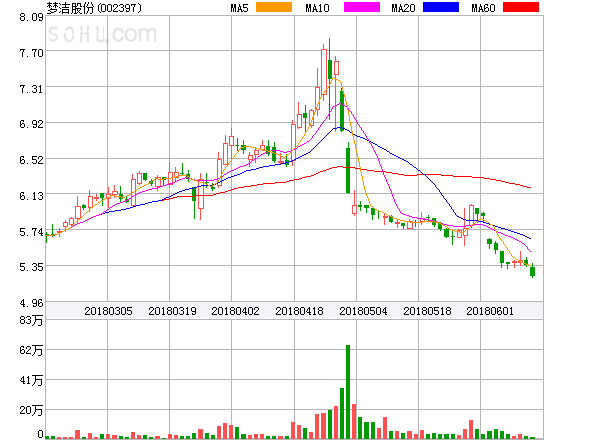Click the 20180305 date label

tap(108, 311)
